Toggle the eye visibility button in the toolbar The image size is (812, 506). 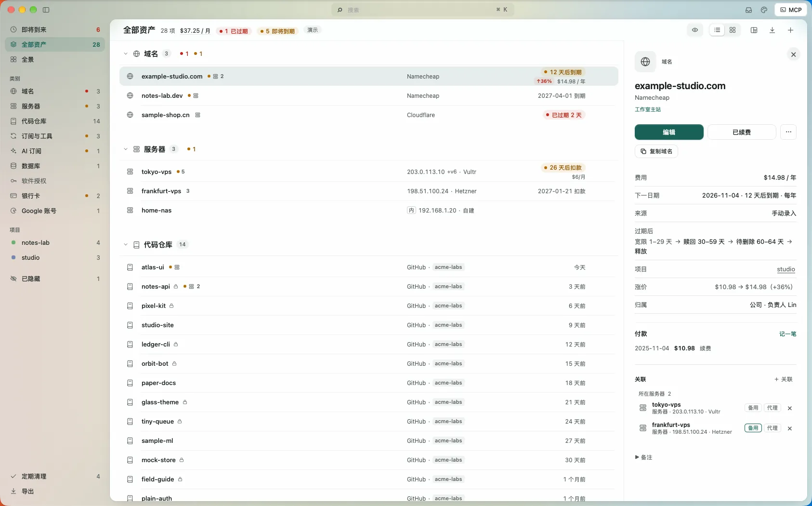click(695, 30)
